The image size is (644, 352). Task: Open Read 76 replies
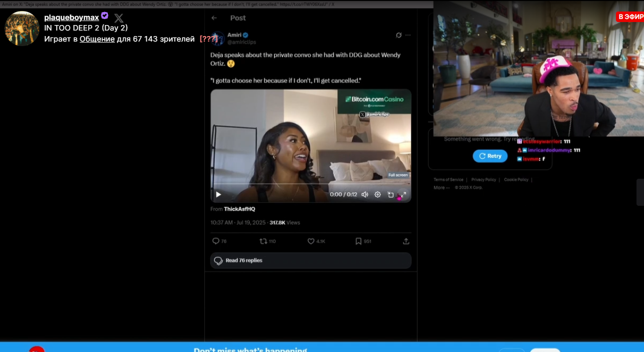pos(311,260)
